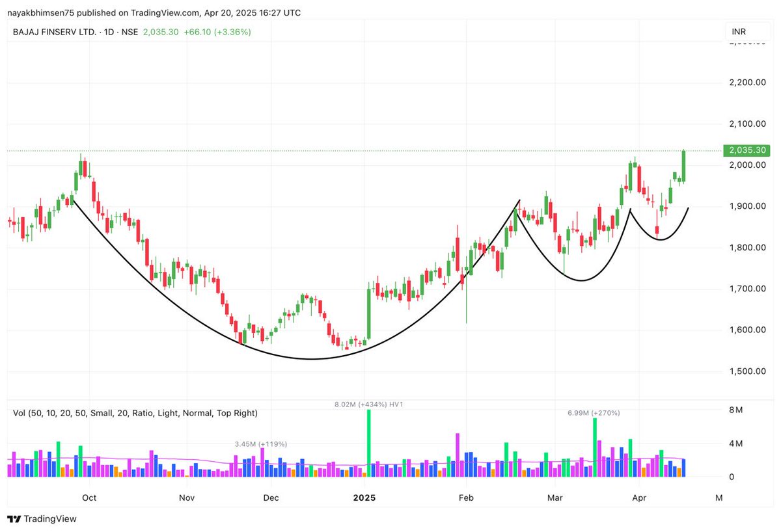781x532 pixels.
Task: Click the +66.10 (+3.36%) change value
Action: pos(218,32)
